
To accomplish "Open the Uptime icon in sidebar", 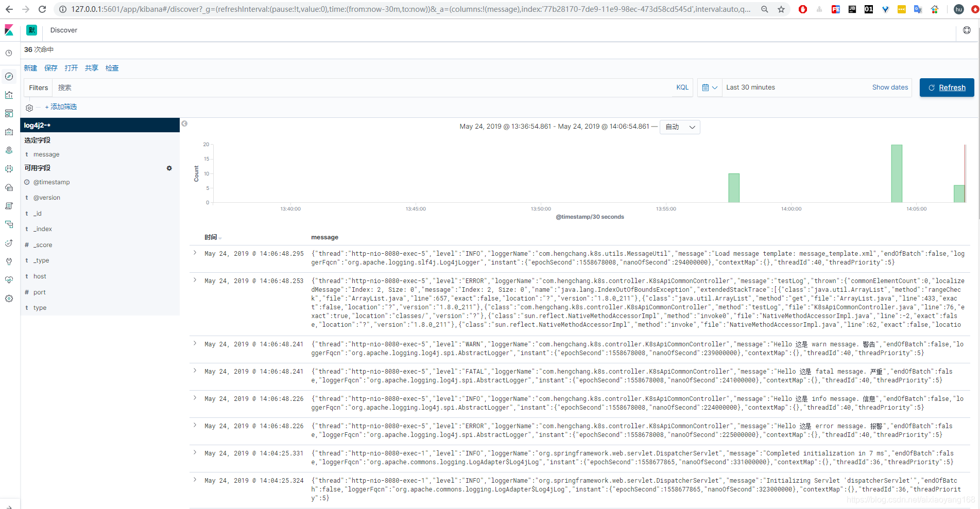I will 9,243.
